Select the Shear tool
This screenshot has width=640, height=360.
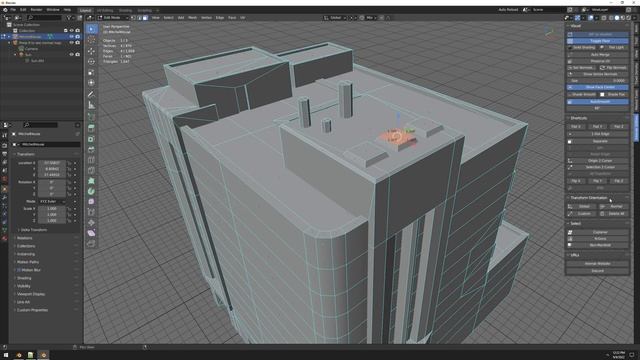91,233
